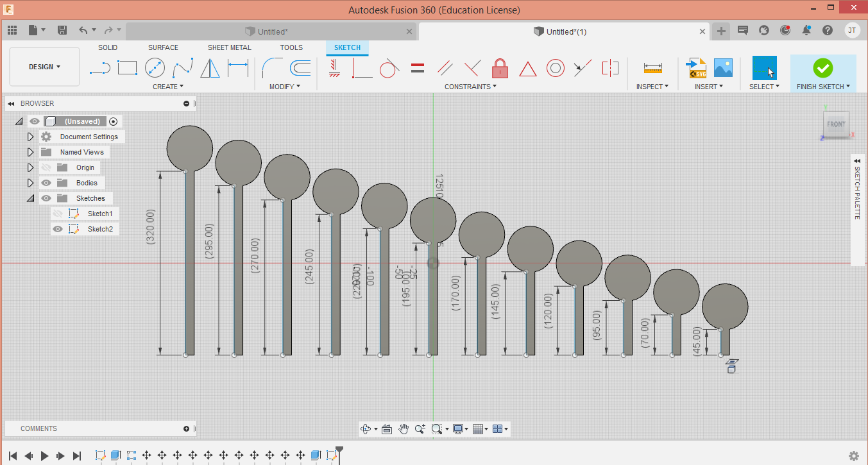Select the Fillet tool
Viewport: 868px width, 465px height.
tap(273, 67)
